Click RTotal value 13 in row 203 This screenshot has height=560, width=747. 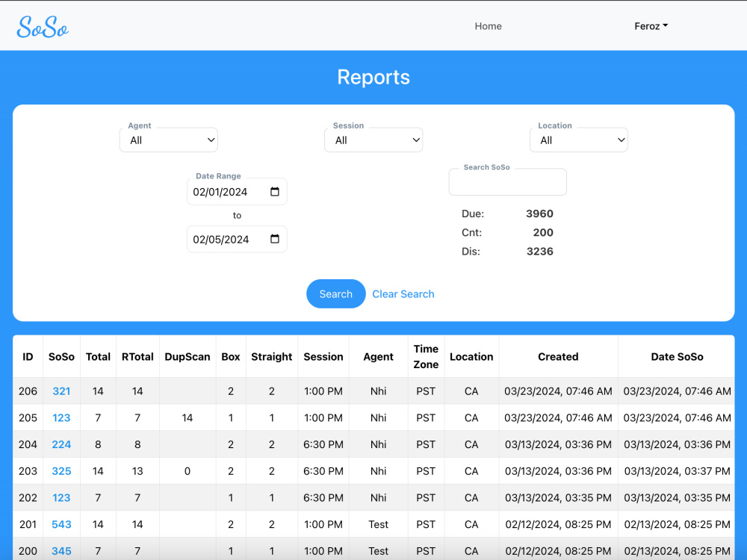pyautogui.click(x=137, y=471)
